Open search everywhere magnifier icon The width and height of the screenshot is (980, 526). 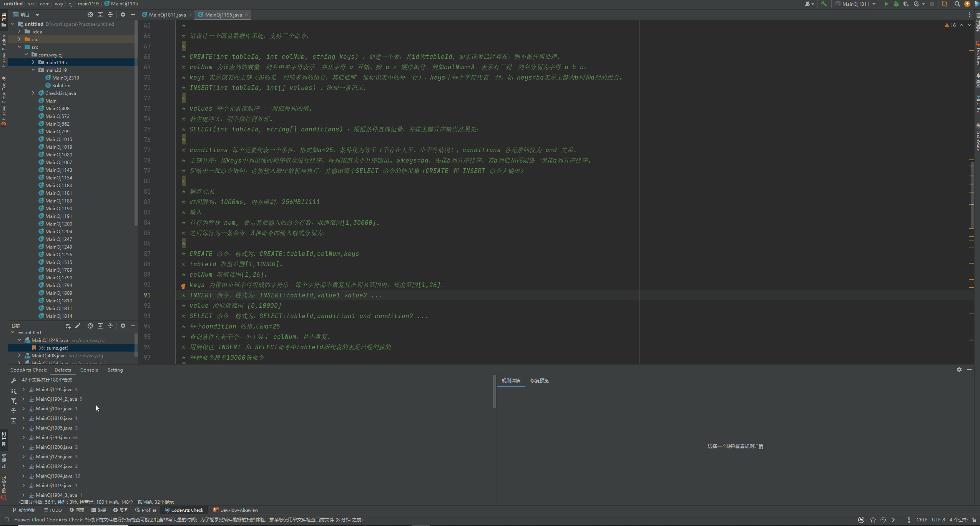click(957, 4)
